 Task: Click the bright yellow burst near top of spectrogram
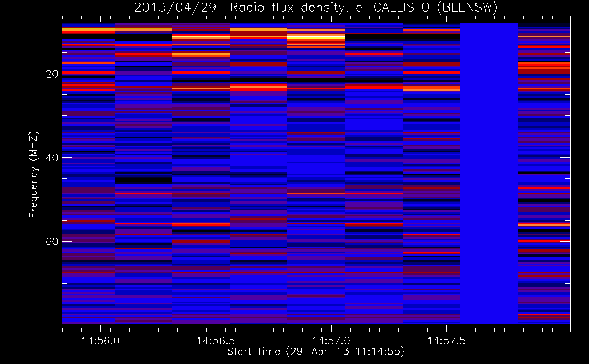coord(316,37)
